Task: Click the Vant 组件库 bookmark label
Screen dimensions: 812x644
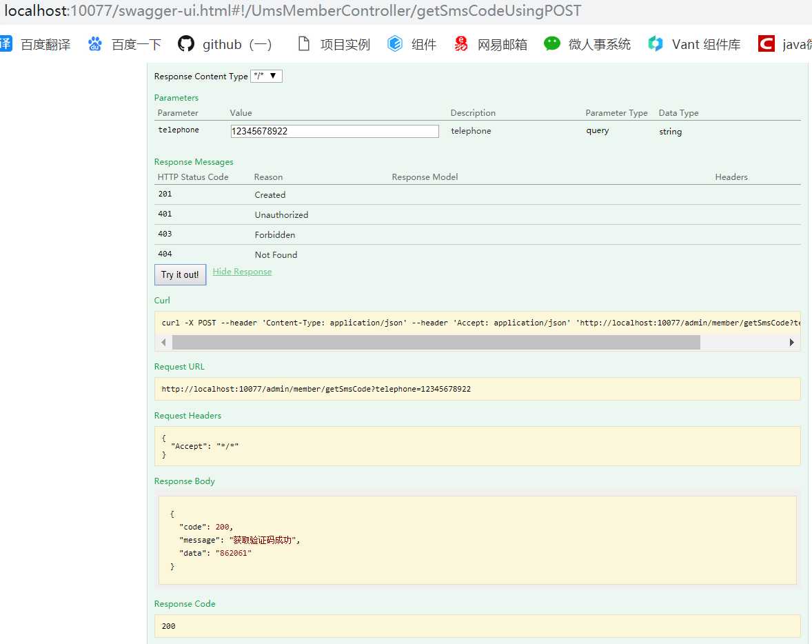Action: point(706,45)
